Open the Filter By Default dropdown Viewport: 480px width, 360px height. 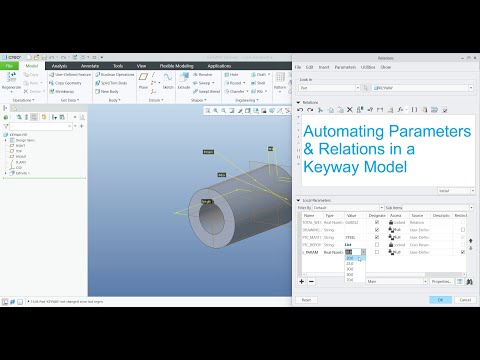[x=348, y=208]
